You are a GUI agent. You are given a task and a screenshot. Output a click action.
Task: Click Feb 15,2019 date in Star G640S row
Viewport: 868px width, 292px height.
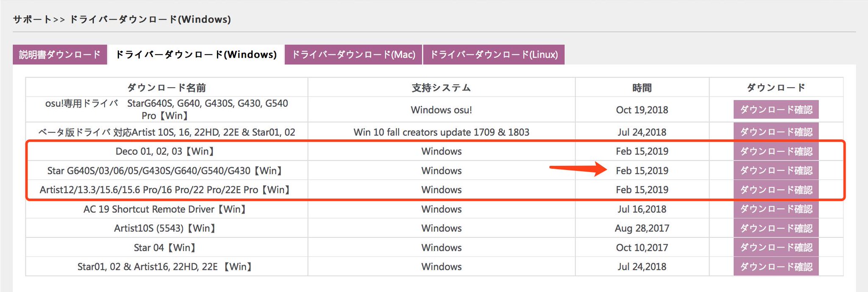pyautogui.click(x=642, y=171)
